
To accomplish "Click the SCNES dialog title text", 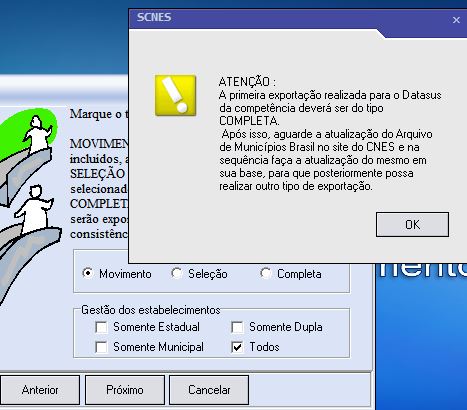I will (x=154, y=17).
